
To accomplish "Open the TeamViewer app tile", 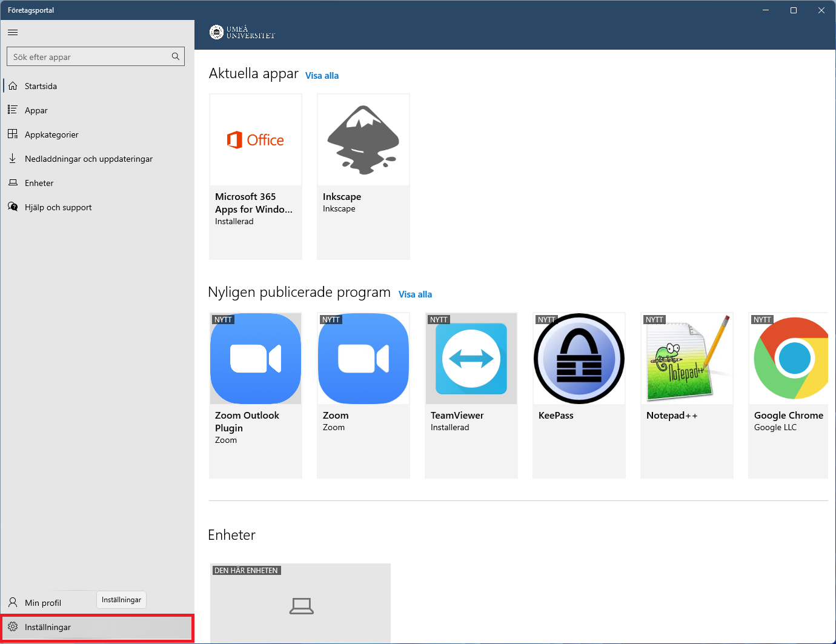I will click(x=471, y=395).
